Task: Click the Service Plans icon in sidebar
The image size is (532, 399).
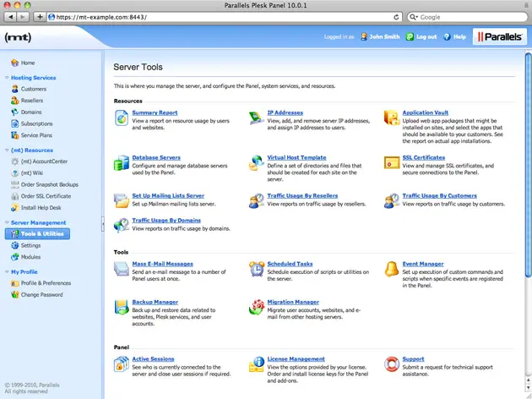Action: point(14,135)
